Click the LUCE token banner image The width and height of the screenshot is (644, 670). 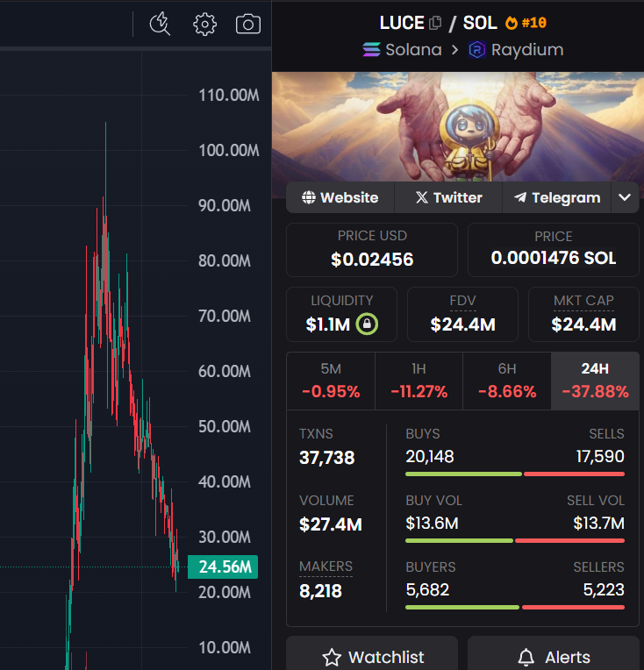tap(458, 127)
